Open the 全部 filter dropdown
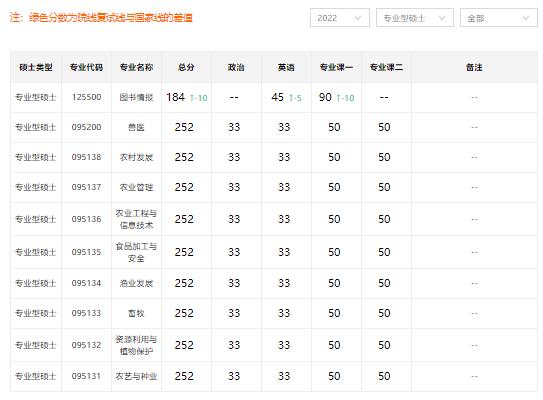 [499, 18]
